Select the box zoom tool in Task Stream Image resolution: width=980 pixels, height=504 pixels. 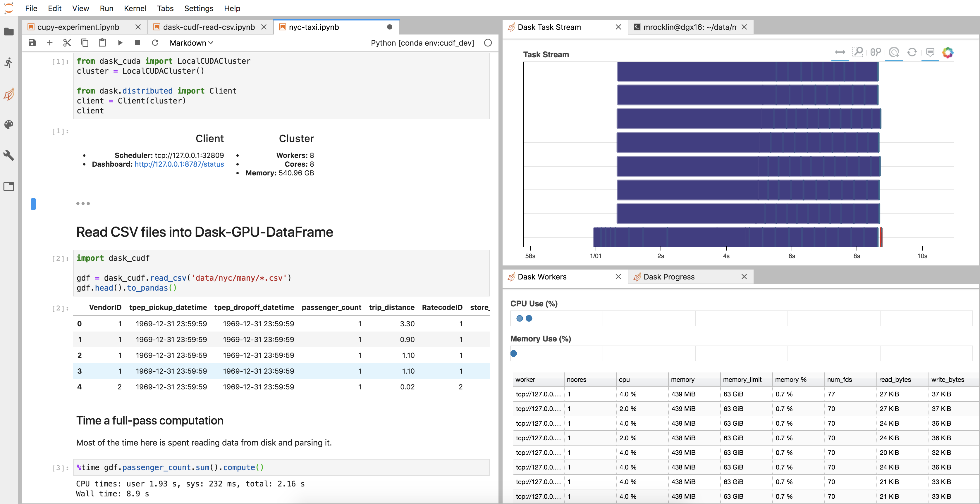coord(858,52)
